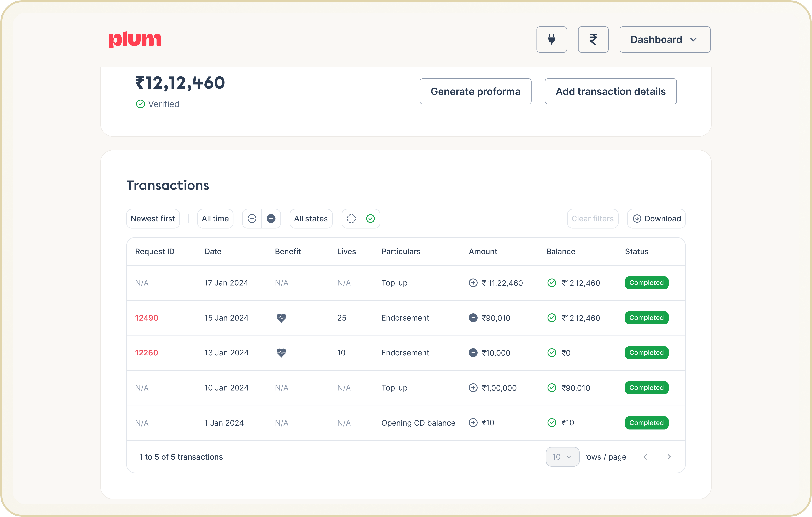Toggle the pending (dashed circle) status filter
This screenshot has width=812, height=517.
[x=351, y=218]
